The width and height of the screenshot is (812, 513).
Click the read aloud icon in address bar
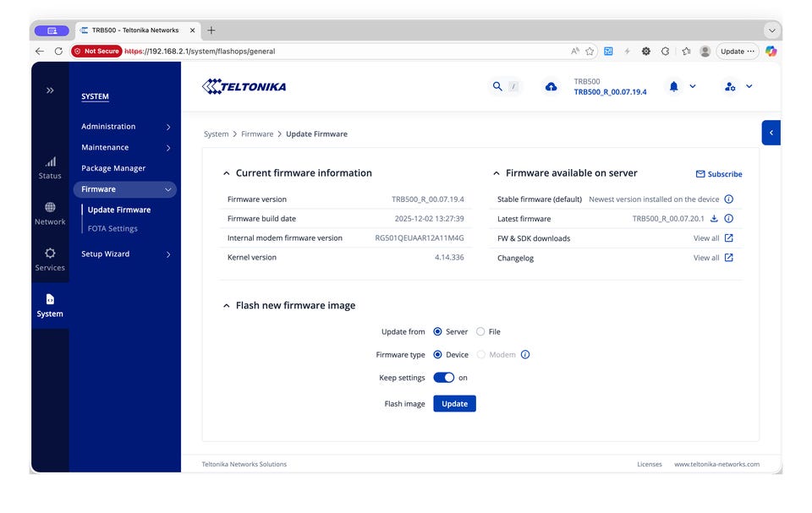point(575,52)
